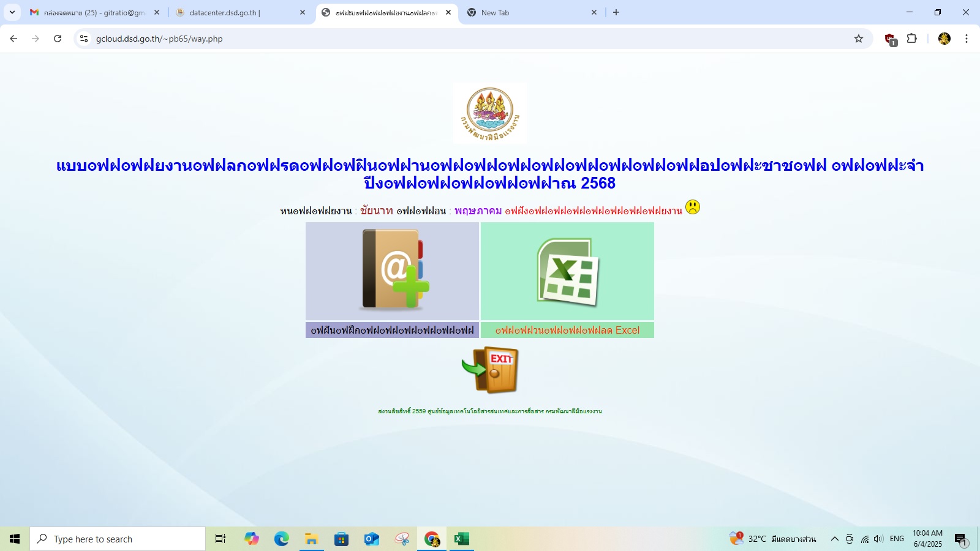Reload the current page
This screenshot has height=551, width=980.
tap(58, 39)
